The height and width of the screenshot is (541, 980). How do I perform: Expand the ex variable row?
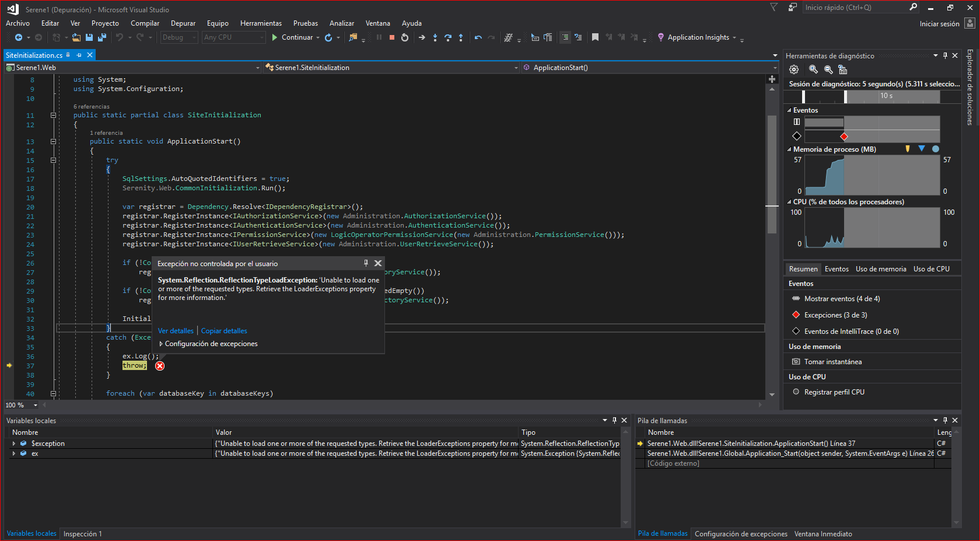14,453
